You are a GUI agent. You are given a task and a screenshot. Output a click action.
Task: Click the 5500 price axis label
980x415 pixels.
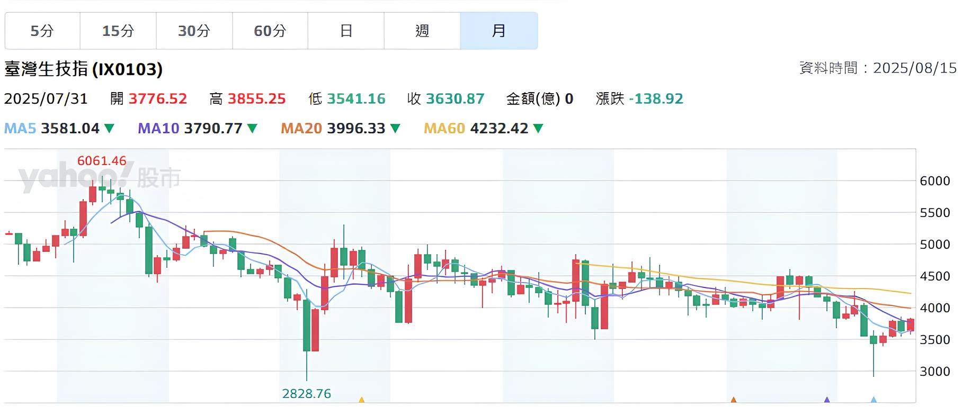935,213
